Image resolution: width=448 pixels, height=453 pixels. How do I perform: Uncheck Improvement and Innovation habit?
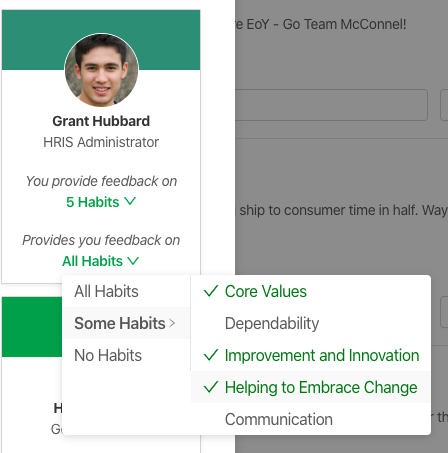[x=311, y=355]
